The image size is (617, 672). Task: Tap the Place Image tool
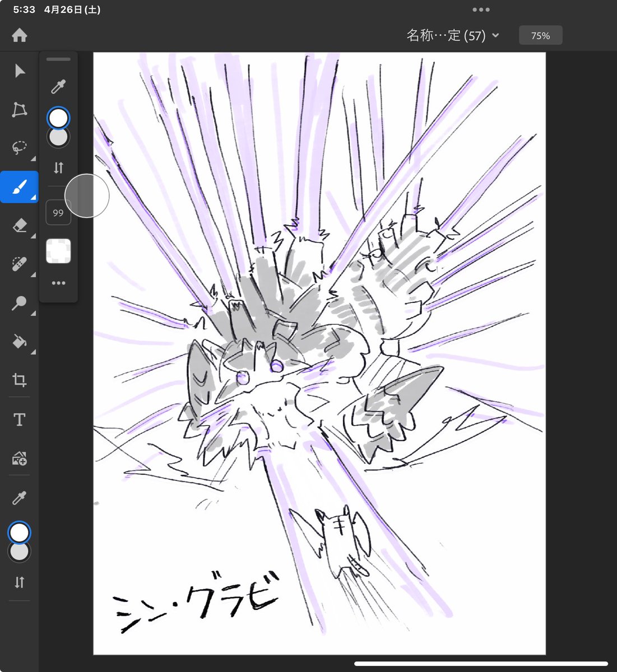[x=20, y=459]
